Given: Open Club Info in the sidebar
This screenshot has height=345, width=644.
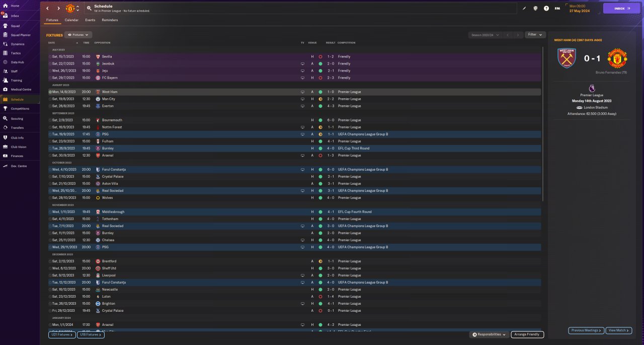Looking at the screenshot, I should coord(20,137).
